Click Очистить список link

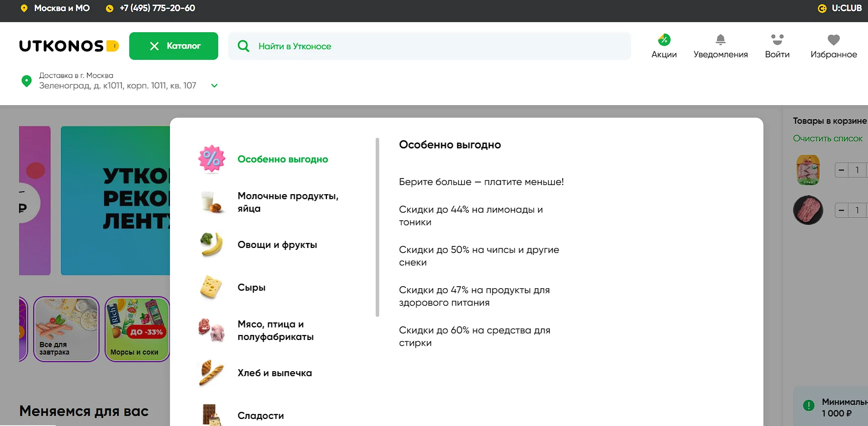[827, 138]
